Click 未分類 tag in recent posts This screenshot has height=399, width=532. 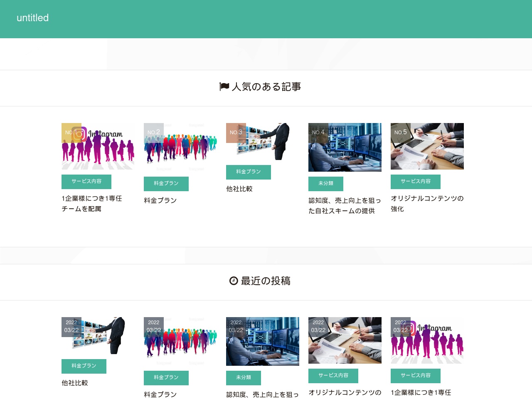244,378
